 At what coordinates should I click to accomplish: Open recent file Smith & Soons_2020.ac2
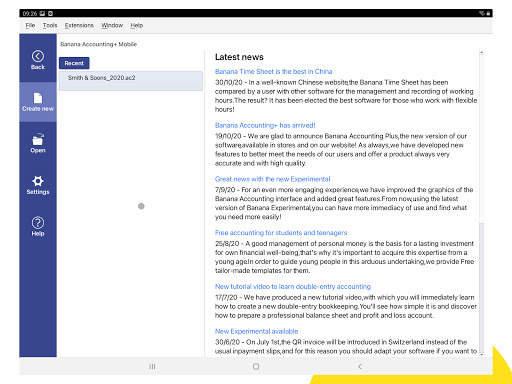click(131, 80)
